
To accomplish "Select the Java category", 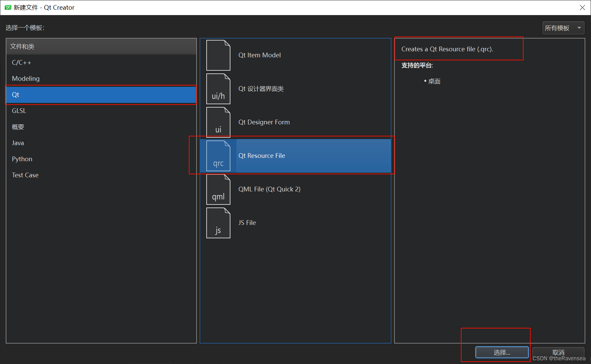I will (x=101, y=143).
